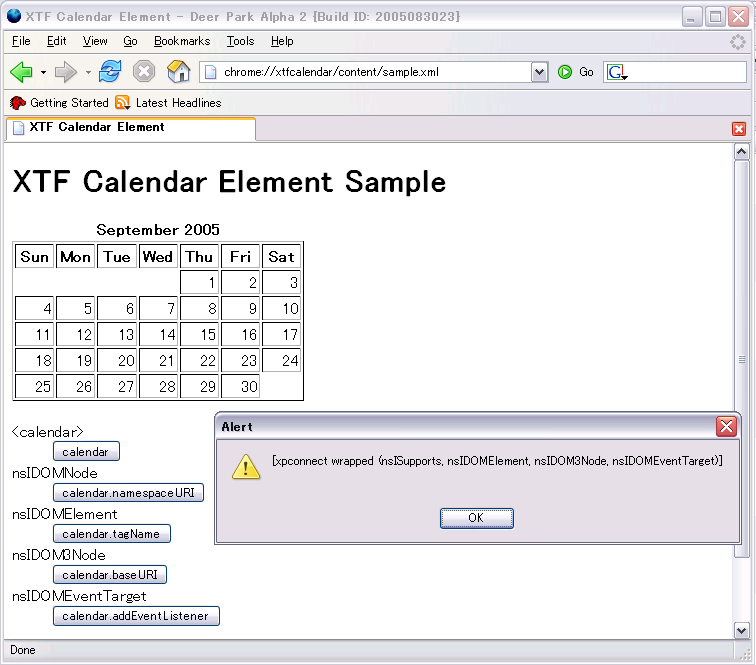Click the green Back arrow
Screen dimensions: 756x665
coord(21,72)
